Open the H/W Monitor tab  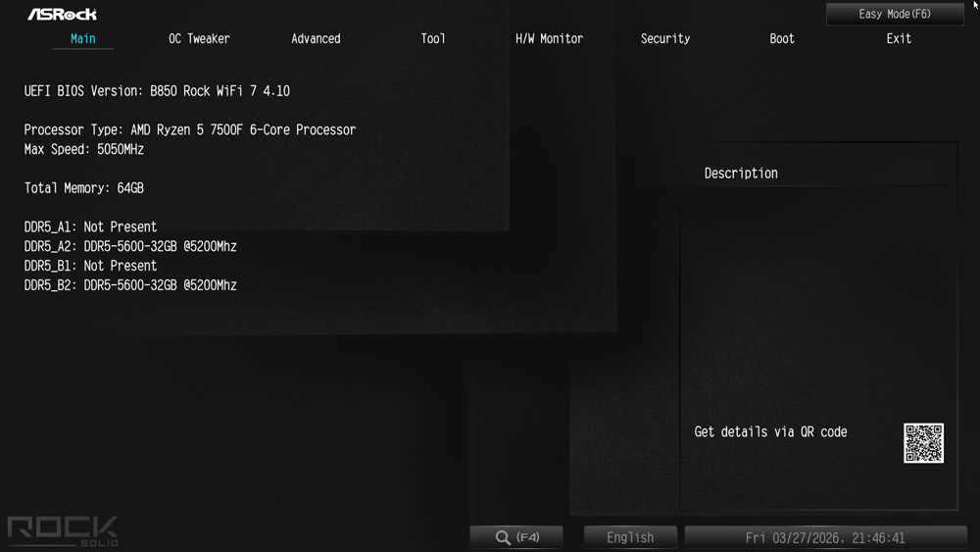pos(549,38)
